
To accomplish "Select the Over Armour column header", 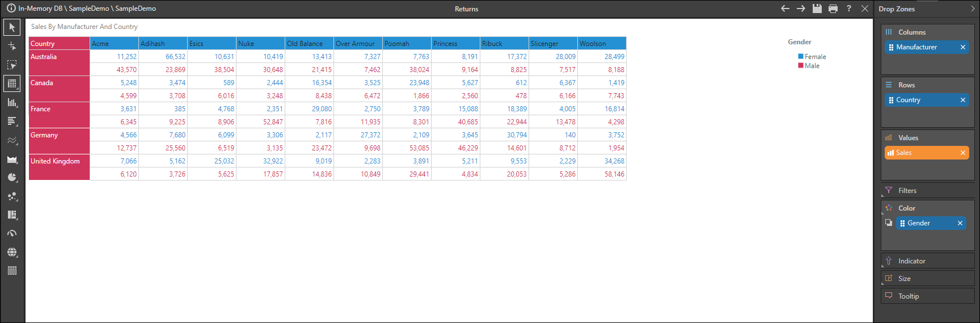I will click(358, 44).
